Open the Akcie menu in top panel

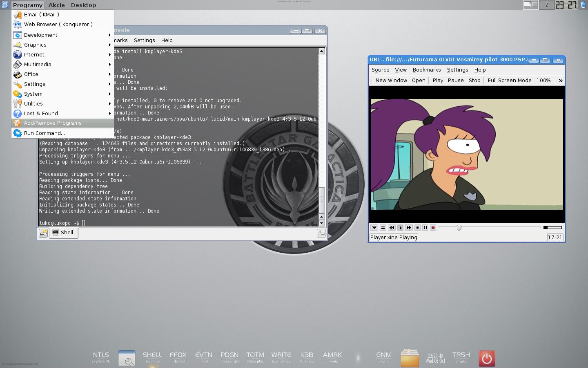click(x=57, y=5)
